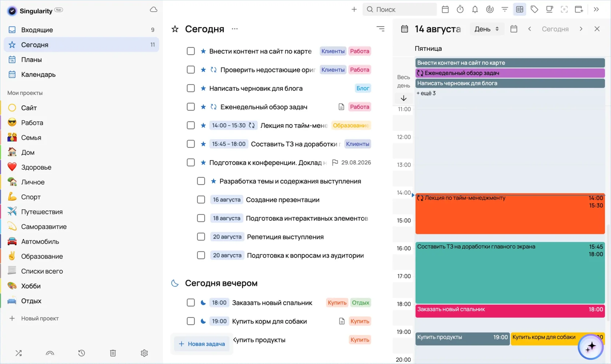Viewport: 611px width, 364px height.
Task: Open the three-dots menu next to Сегодня
Action: click(x=235, y=29)
